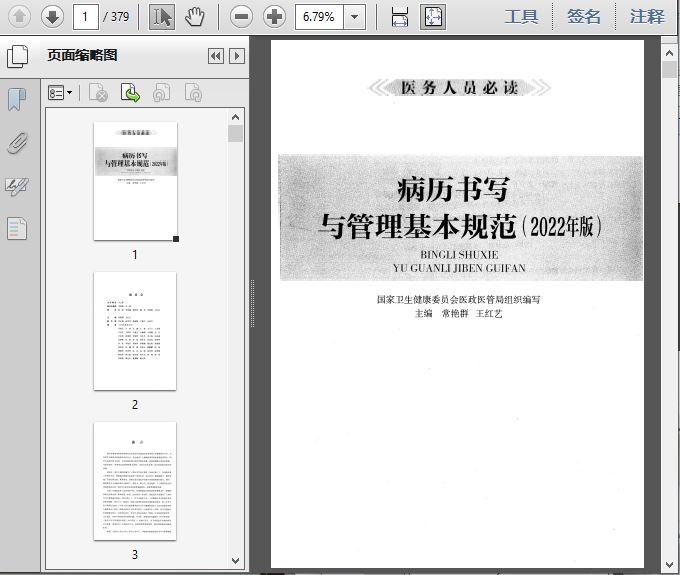Open the document content panel icon
The width and height of the screenshot is (680, 575).
coord(17,229)
